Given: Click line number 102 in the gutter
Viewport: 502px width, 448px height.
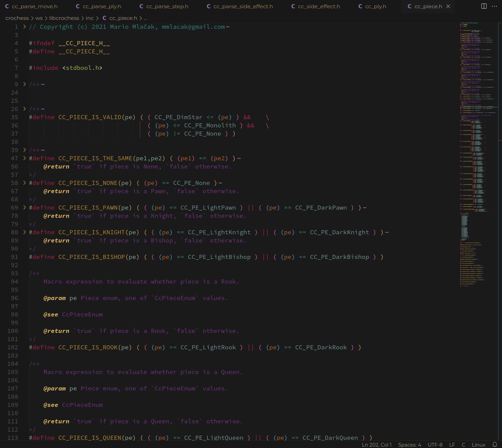Looking at the screenshot, I should 13,347.
